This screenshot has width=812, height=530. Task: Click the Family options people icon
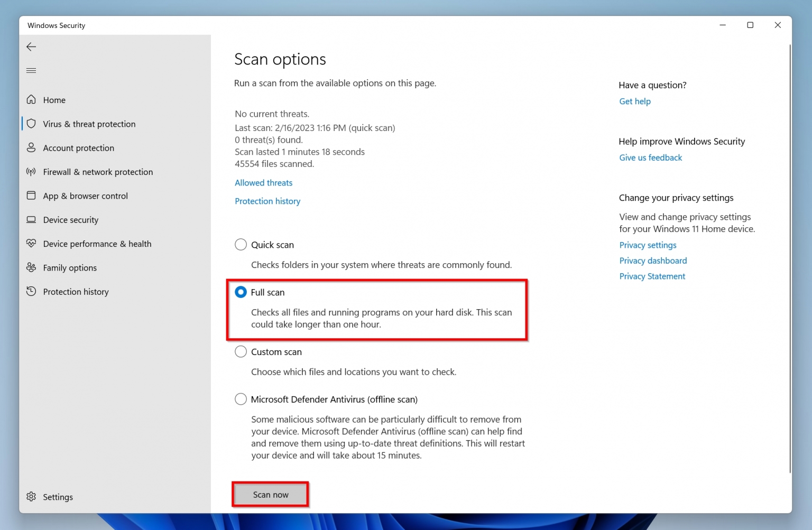pos(32,267)
